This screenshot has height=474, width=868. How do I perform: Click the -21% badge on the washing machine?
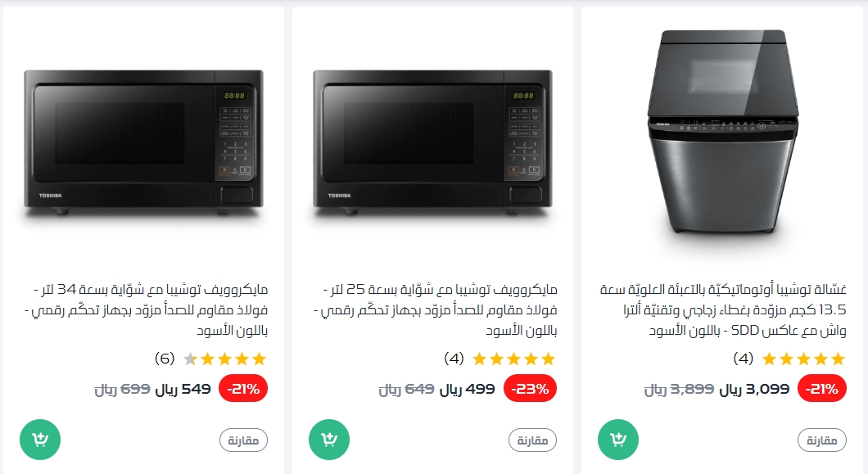[x=821, y=389]
